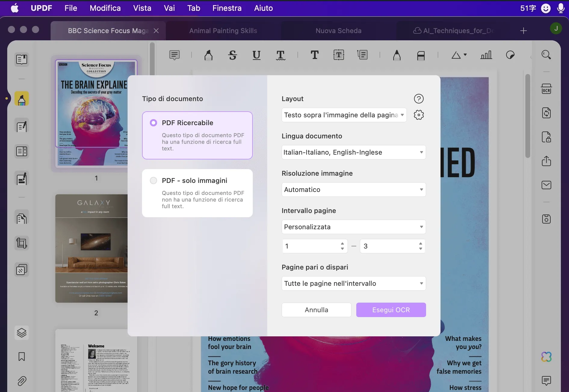Select the Text Box tool

coord(339,55)
